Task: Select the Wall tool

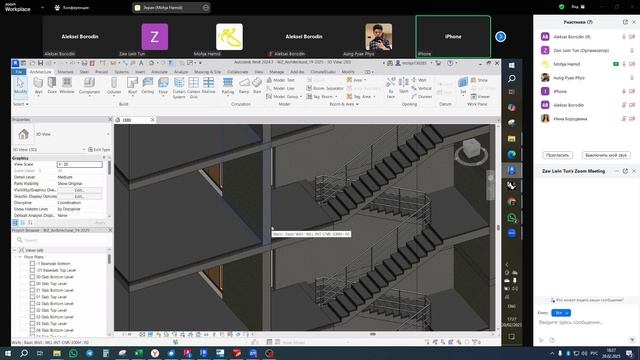Action: tap(38, 86)
